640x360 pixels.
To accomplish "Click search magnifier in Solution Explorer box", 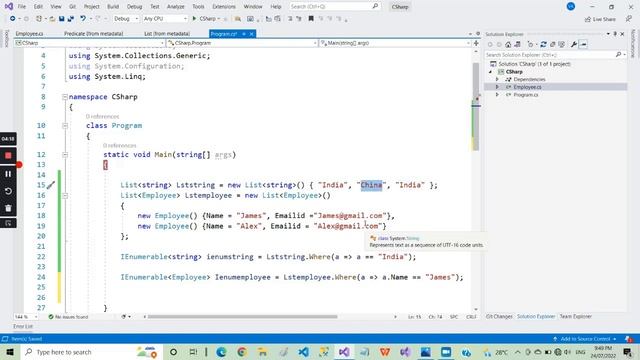I will tap(618, 55).
